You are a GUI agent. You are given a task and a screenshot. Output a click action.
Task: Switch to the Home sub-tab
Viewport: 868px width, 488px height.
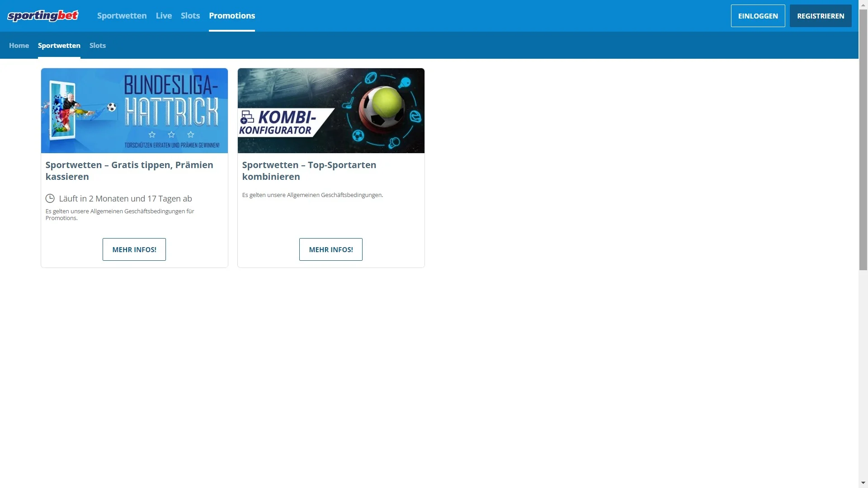coord(19,46)
